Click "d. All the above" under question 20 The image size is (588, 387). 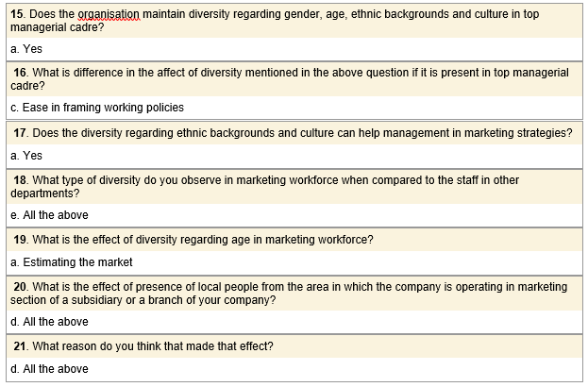tap(49, 322)
